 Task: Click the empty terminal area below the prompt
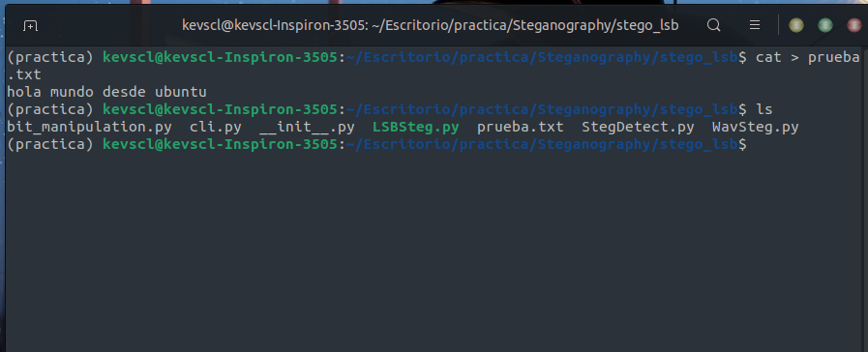(x=434, y=251)
